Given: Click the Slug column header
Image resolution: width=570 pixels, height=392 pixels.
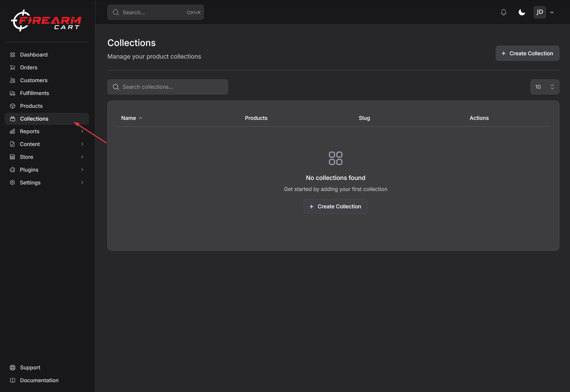Looking at the screenshot, I should click(x=364, y=118).
